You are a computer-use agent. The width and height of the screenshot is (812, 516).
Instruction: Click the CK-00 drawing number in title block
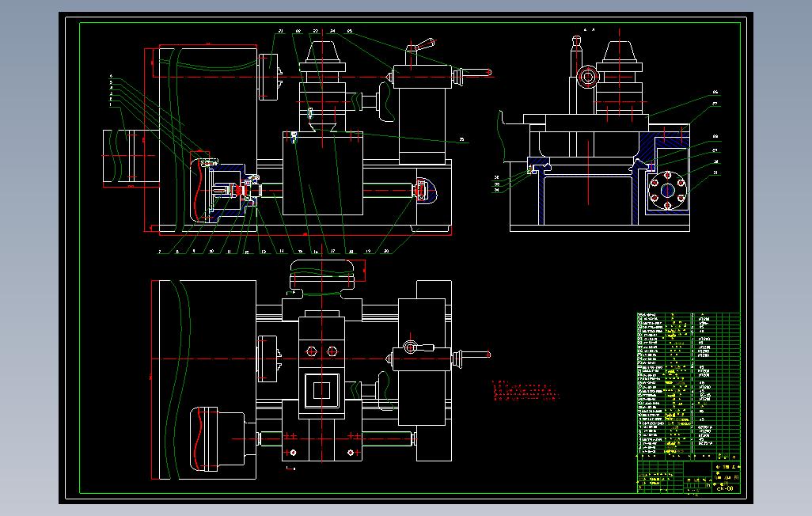[x=725, y=488]
